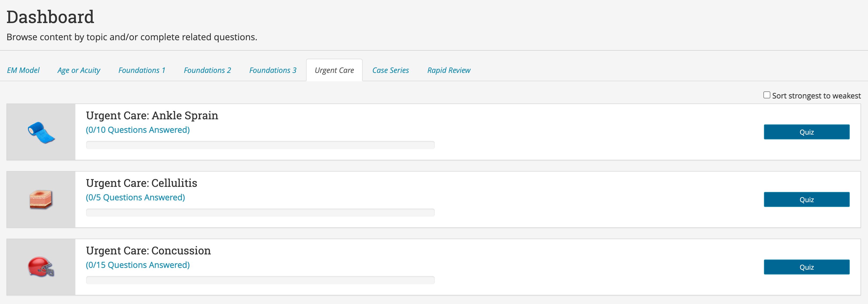Open the Rapid Review tab

tap(448, 70)
